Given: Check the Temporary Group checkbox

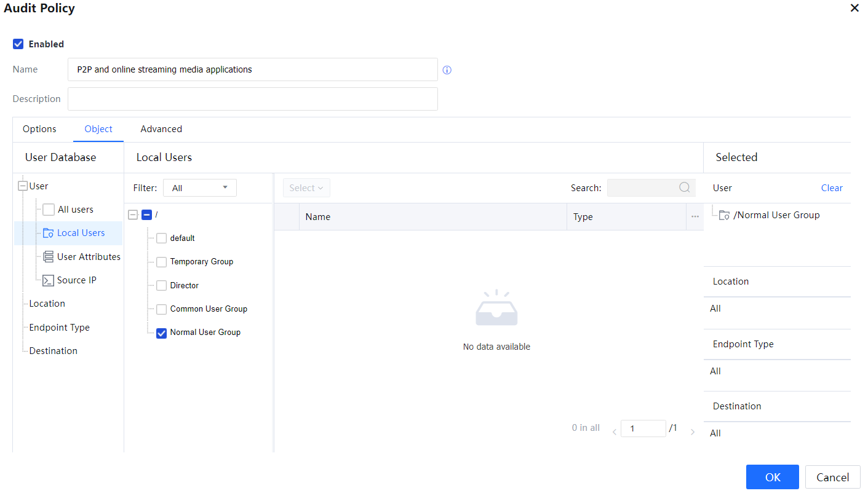Looking at the screenshot, I should [x=161, y=262].
